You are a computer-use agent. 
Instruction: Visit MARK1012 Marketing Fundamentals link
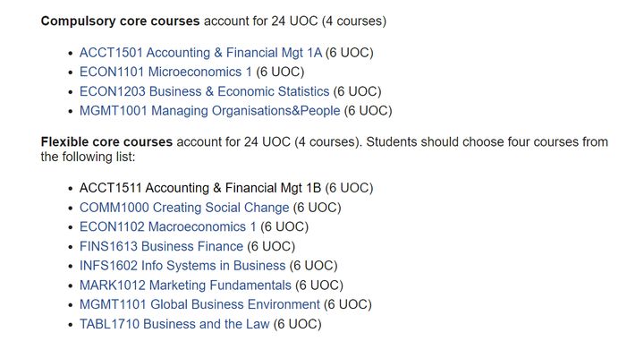[185, 286]
